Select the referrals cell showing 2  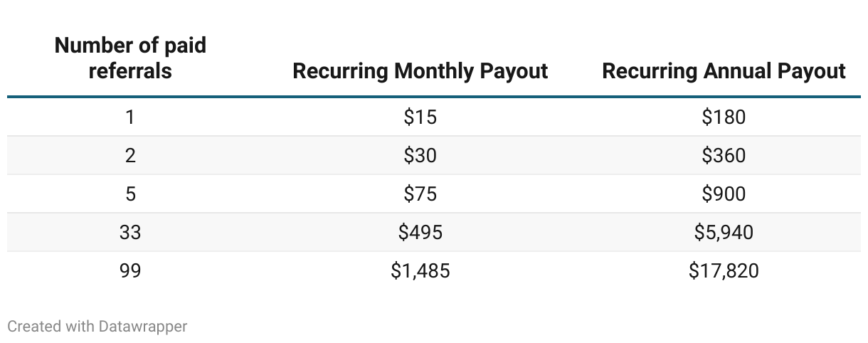coord(130,155)
